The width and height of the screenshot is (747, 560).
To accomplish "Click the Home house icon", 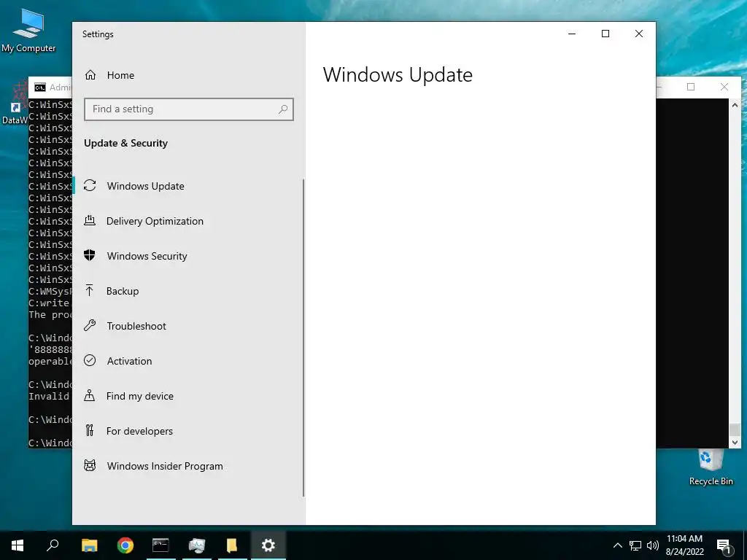I will (90, 75).
